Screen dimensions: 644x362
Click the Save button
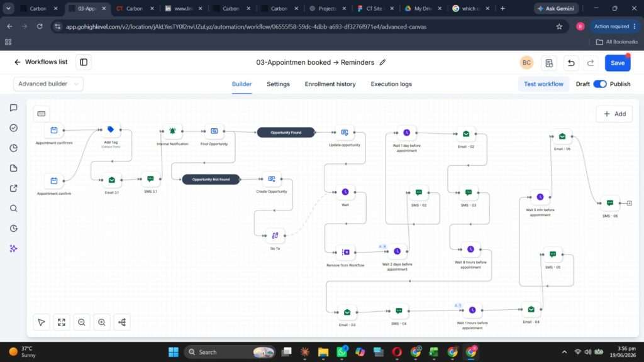click(618, 63)
